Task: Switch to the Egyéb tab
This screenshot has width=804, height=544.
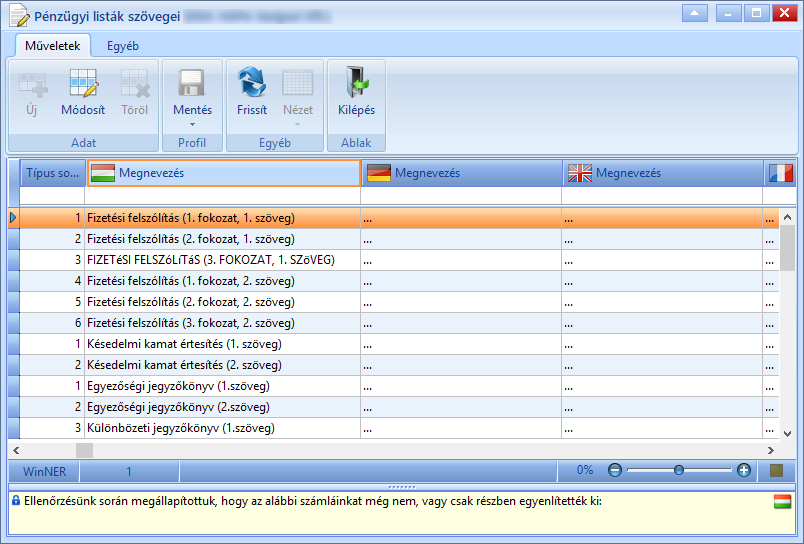Action: pos(123,46)
